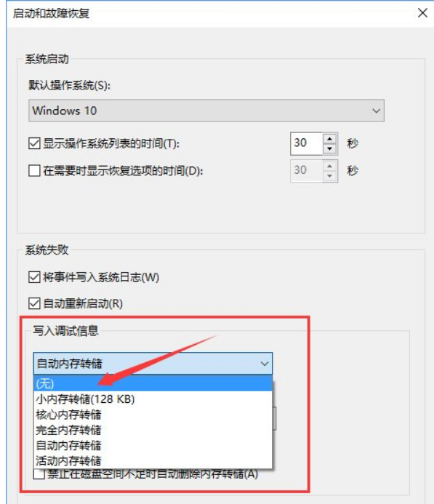Toggle 自动重新启动 checkbox
The height and width of the screenshot is (504, 434).
tap(34, 303)
